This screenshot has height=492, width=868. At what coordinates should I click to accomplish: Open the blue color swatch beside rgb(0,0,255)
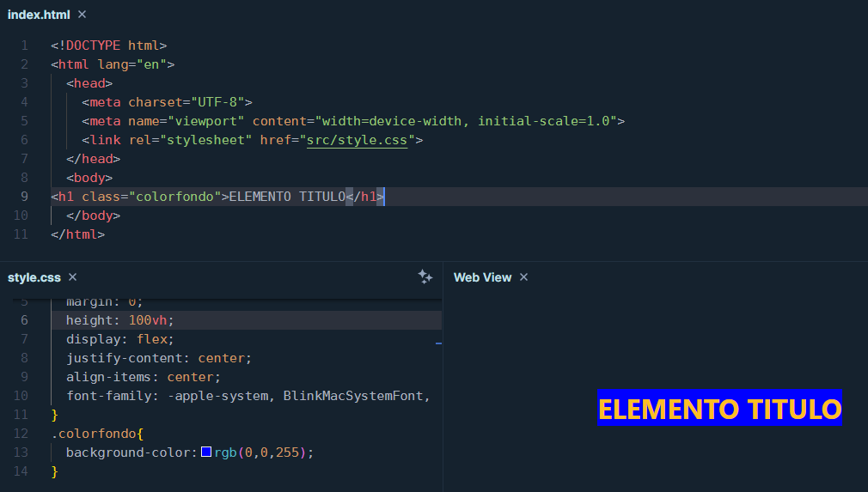206,452
